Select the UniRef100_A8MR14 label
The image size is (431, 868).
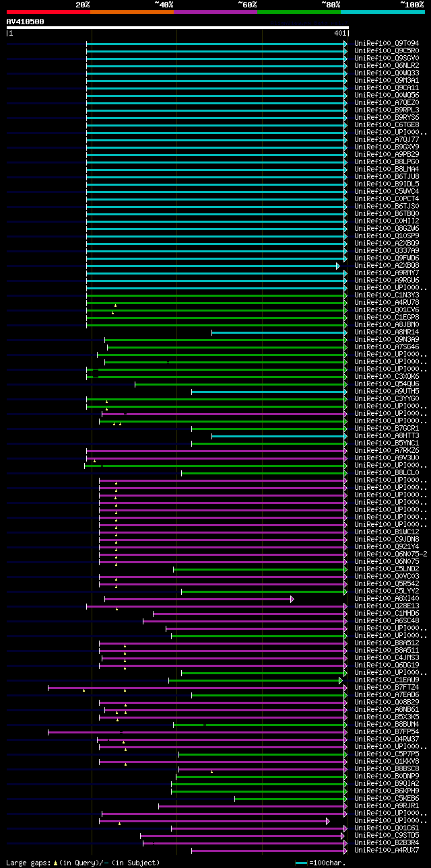387,332
